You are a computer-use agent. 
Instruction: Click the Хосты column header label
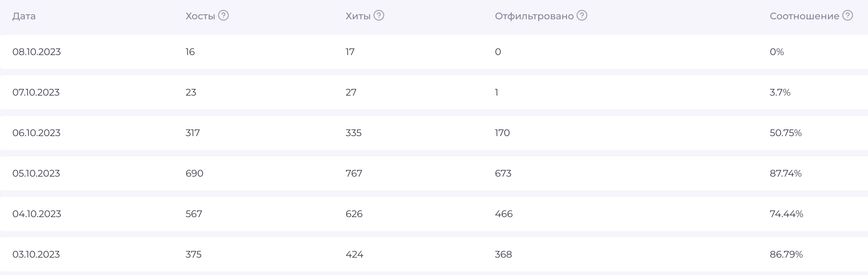tap(200, 16)
